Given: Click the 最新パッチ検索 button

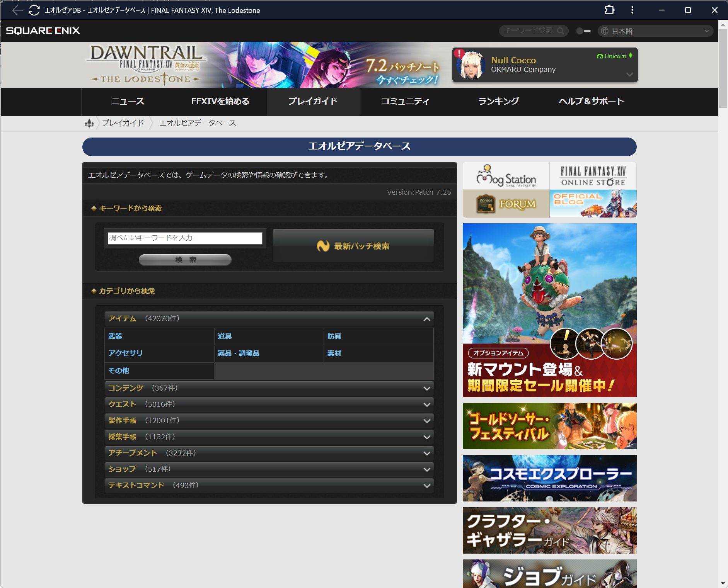Looking at the screenshot, I should (x=353, y=246).
